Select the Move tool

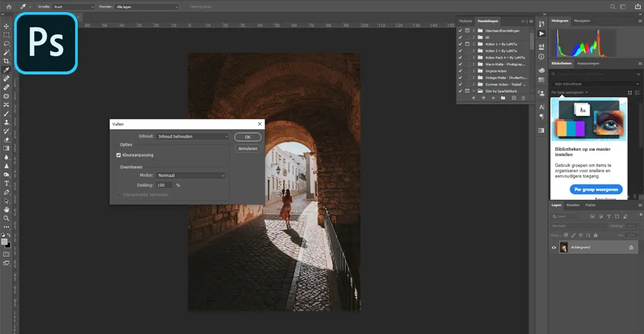[x=6, y=26]
